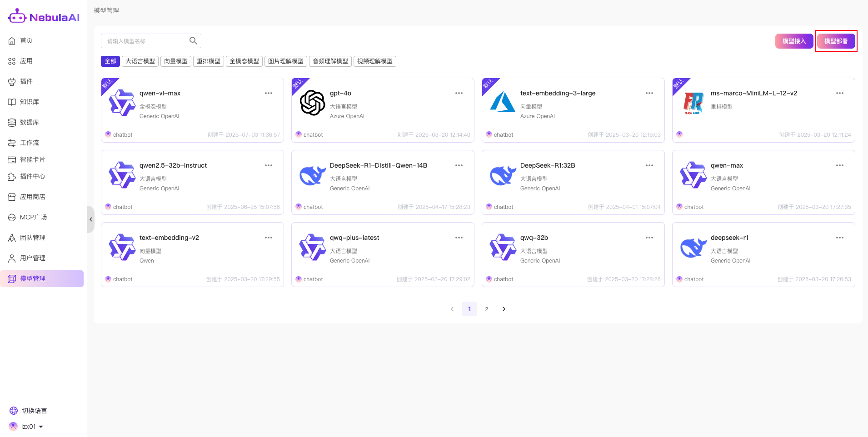Open the DeepSeek-R1:32B model name
This screenshot has height=437, width=868.
coord(548,165)
